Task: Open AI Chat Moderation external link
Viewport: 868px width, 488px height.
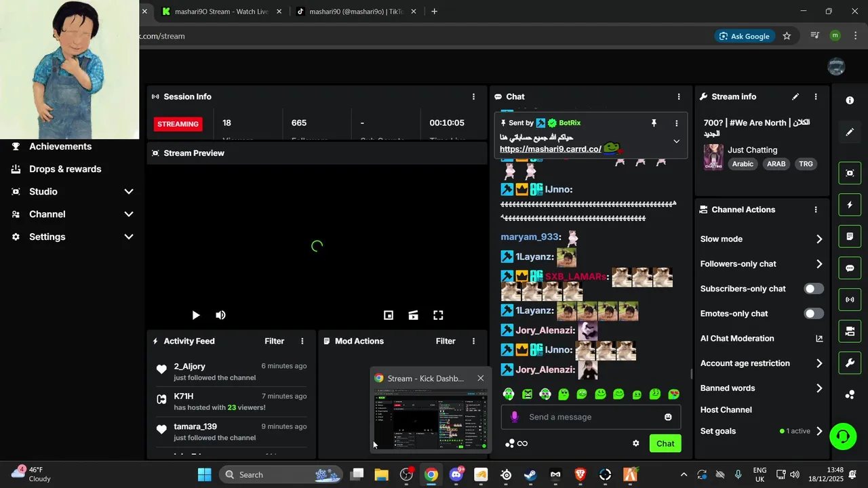Action: pos(819,338)
